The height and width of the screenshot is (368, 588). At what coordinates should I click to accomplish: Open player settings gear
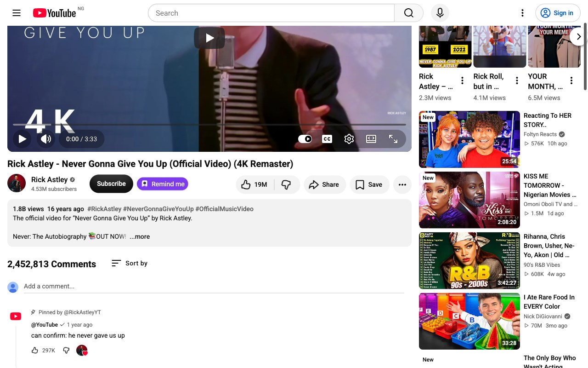(x=349, y=139)
